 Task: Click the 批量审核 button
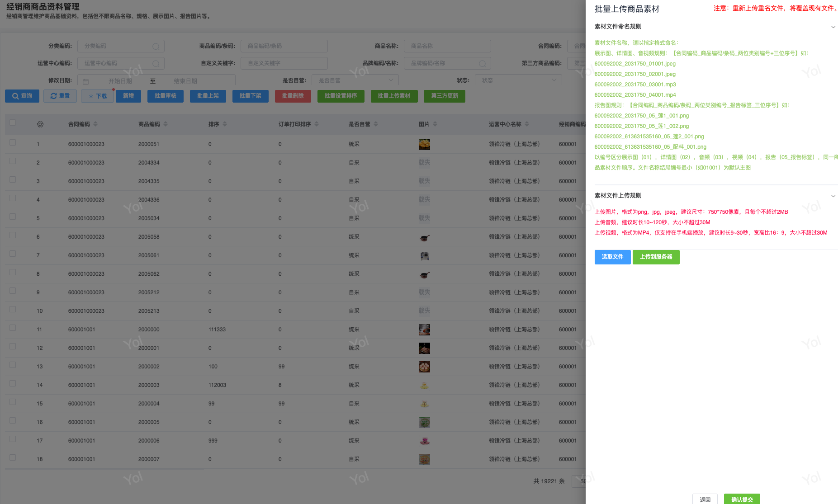(166, 96)
